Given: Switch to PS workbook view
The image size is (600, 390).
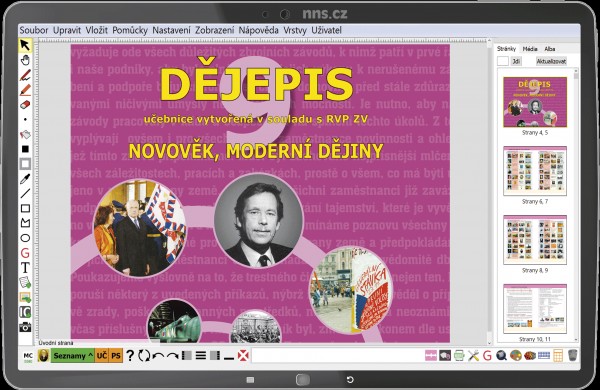Looking at the screenshot, I should pos(116,356).
